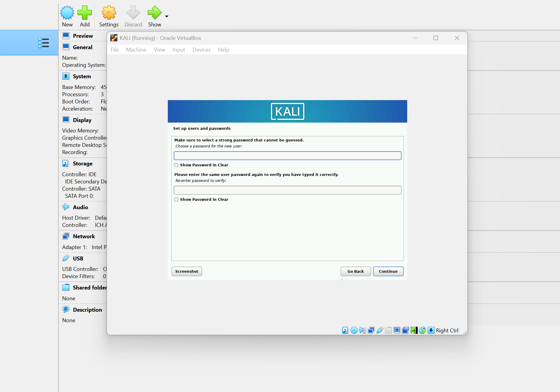Image resolution: width=560 pixels, height=392 pixels.
Task: Click the Right Ctrl host key label
Action: 447,330
